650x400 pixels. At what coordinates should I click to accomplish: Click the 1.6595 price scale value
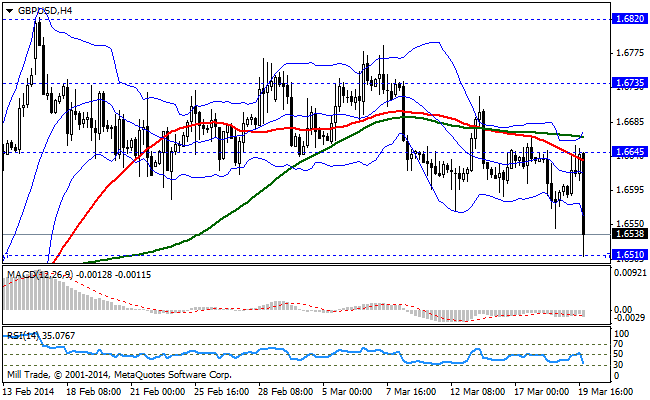pos(630,190)
